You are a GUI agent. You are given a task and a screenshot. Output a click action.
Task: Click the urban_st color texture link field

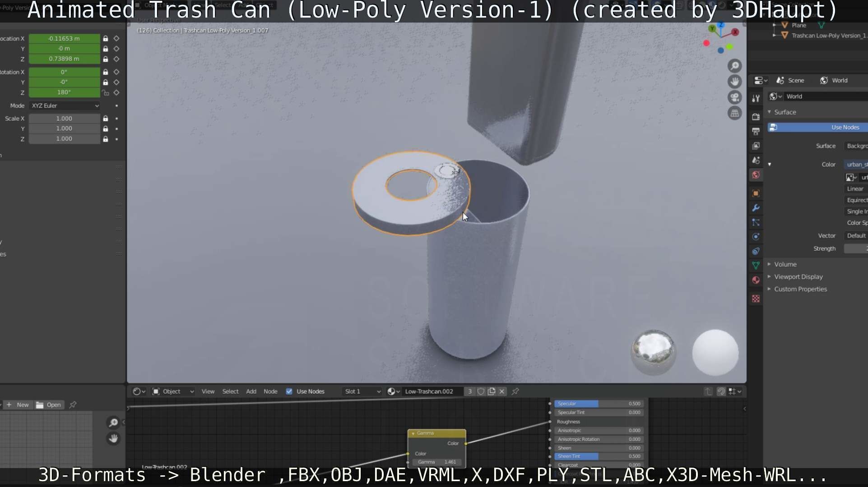click(x=856, y=165)
